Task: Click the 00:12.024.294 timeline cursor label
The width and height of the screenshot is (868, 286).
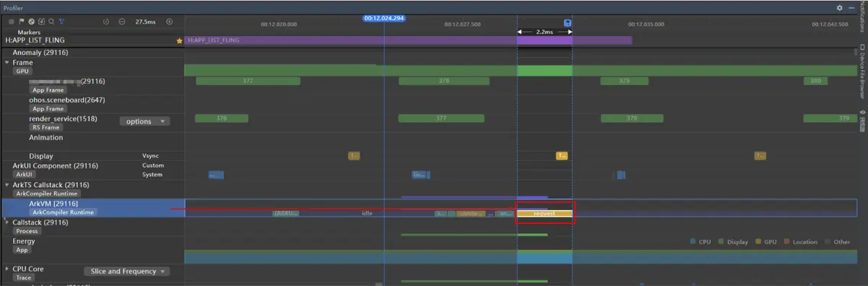Action: pos(384,17)
